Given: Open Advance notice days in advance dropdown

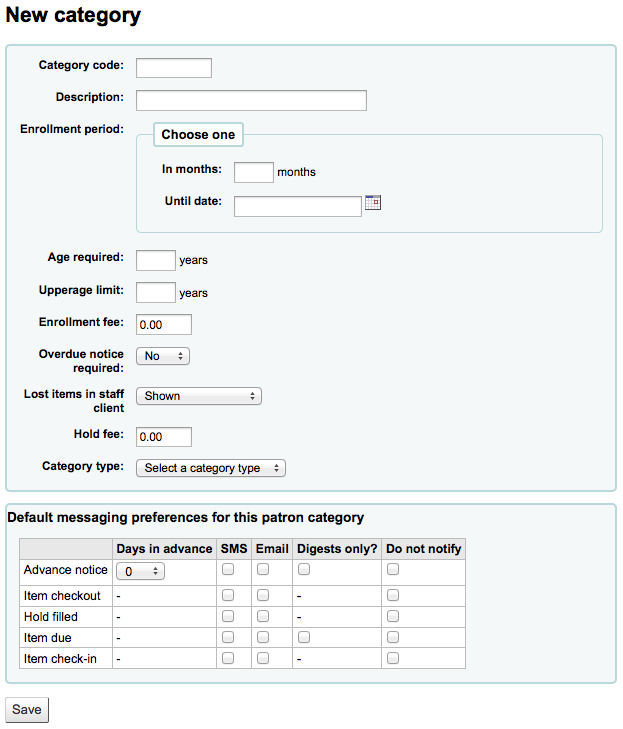Looking at the screenshot, I should point(140,571).
